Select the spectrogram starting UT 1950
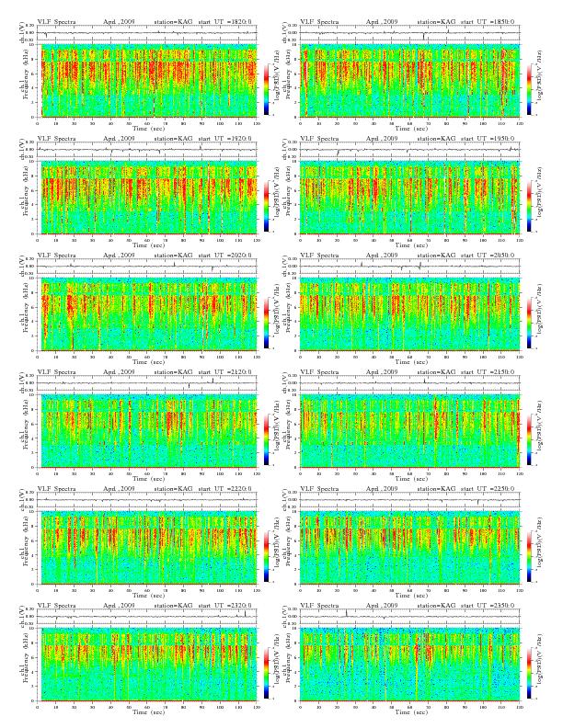Viewport: 563px width, 728px height. coord(409,198)
